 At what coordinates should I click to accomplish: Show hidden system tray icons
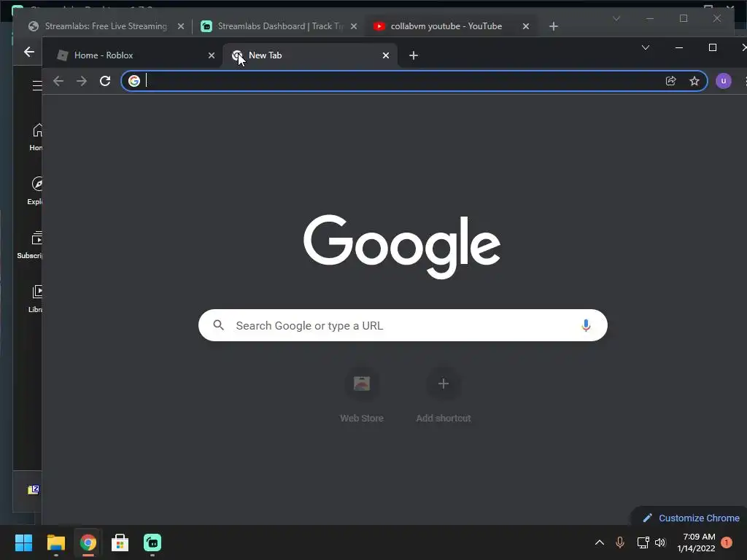point(600,542)
